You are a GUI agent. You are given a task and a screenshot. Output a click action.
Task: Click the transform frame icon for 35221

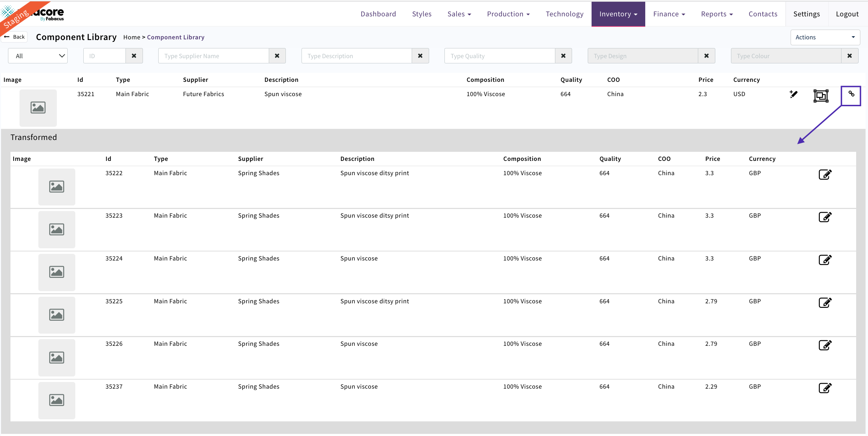coord(821,96)
